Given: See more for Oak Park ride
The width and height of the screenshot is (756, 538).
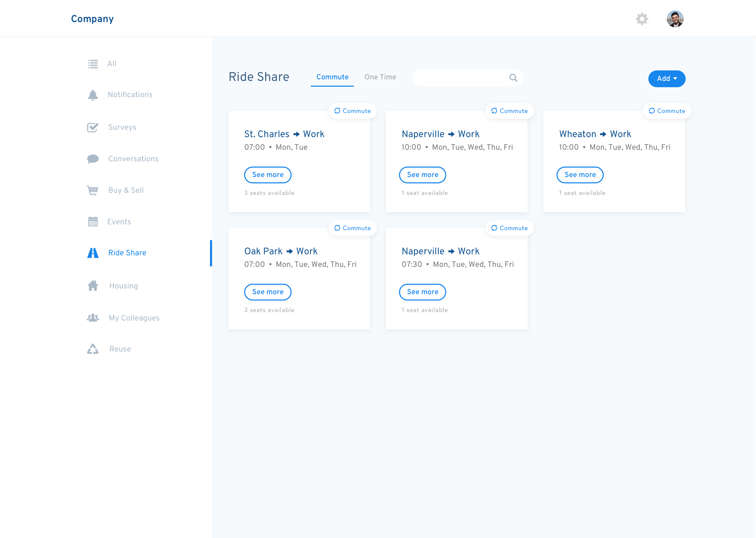Looking at the screenshot, I should click(x=267, y=292).
